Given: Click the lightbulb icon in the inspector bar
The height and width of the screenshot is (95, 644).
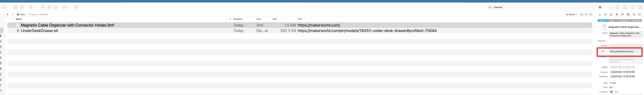Looking at the screenshot, I should pyautogui.click(x=622, y=14).
